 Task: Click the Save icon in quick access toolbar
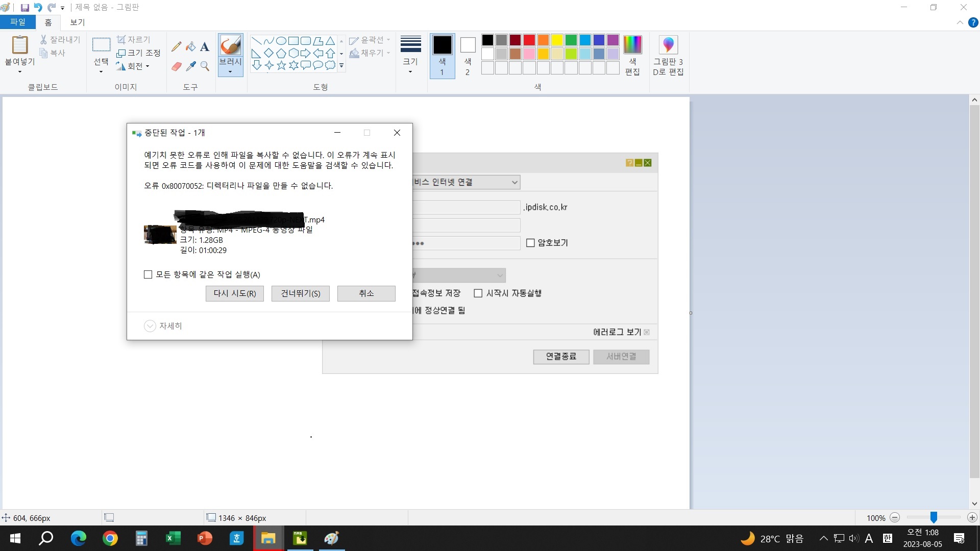24,8
